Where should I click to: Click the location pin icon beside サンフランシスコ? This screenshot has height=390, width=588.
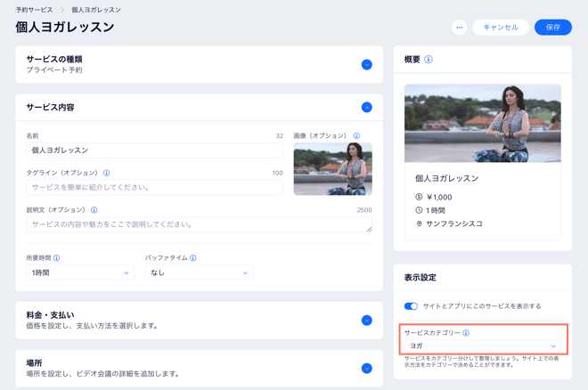pyautogui.click(x=419, y=223)
